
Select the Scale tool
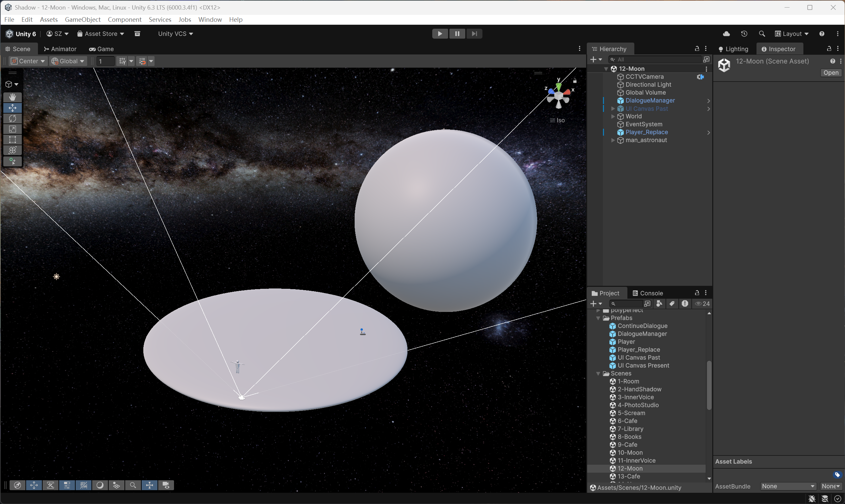tap(13, 129)
